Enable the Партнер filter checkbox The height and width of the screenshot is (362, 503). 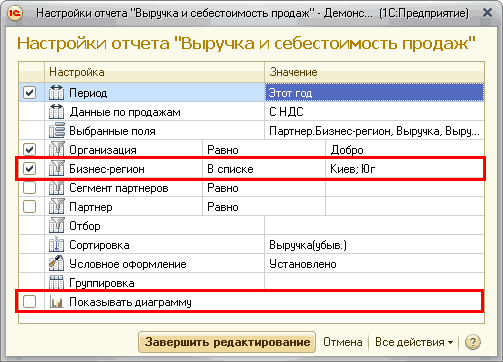(x=29, y=206)
